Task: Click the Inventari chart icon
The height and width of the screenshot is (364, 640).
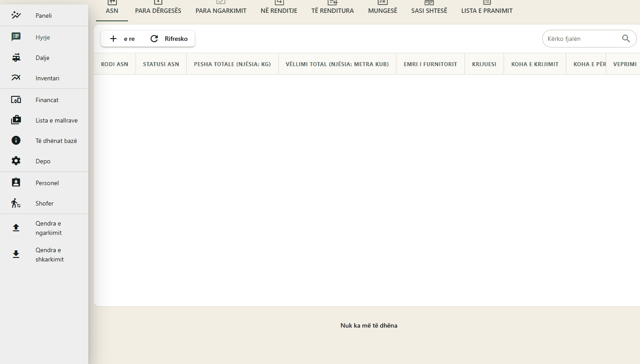Action: click(16, 78)
